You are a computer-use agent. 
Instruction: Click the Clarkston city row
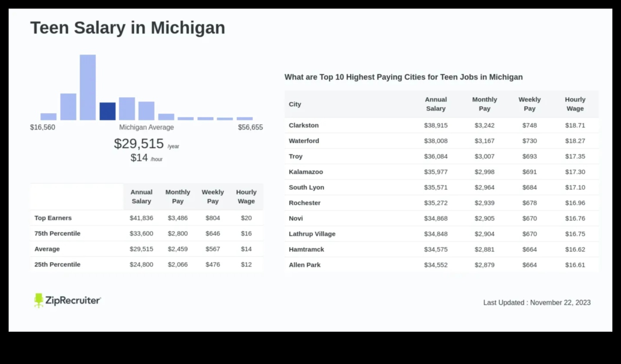coord(442,125)
